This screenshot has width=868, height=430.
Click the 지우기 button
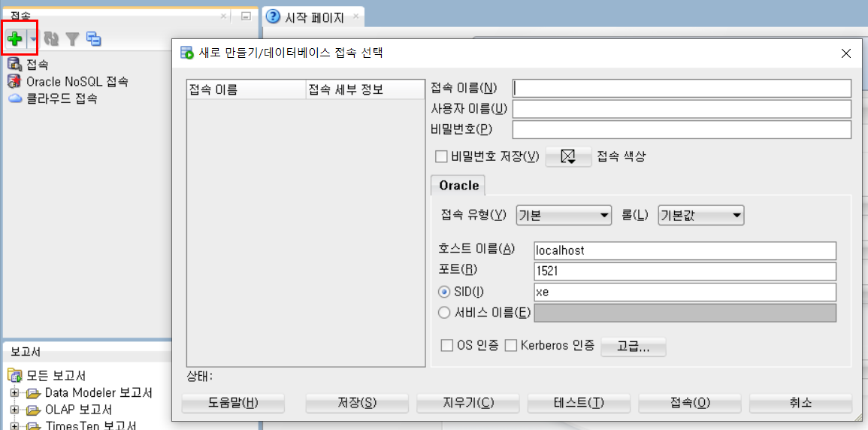(467, 403)
